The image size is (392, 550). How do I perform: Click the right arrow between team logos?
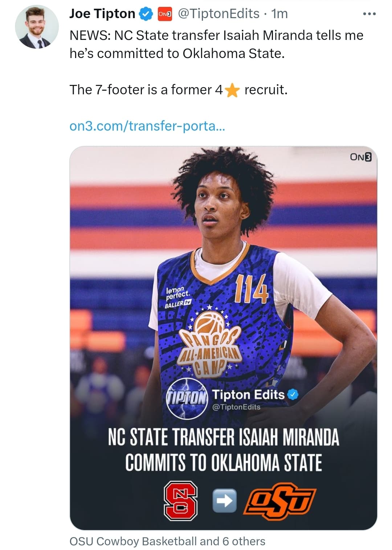224,501
